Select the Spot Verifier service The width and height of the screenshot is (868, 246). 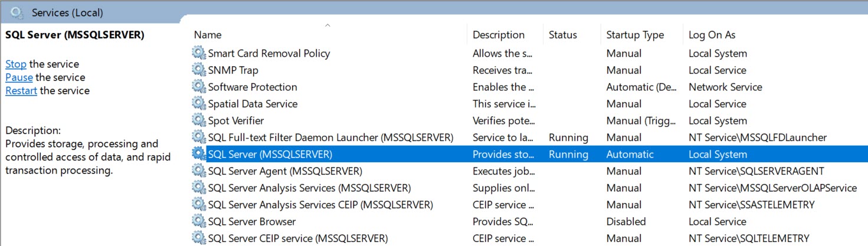tap(236, 120)
